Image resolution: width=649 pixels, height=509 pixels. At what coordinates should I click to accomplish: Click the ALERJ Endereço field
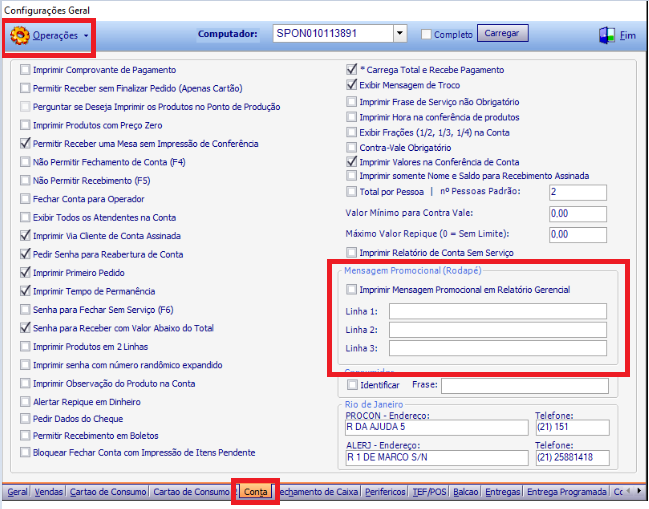tap(437, 458)
